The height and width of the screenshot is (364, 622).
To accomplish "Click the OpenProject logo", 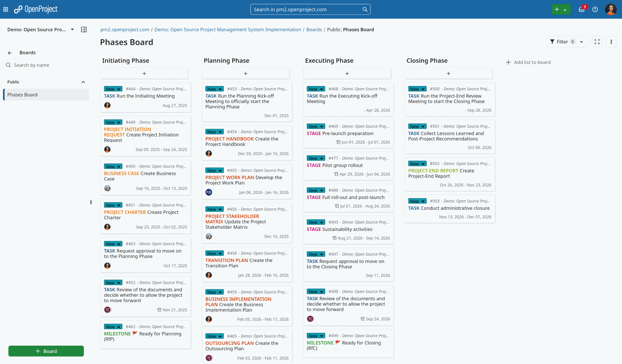I will (x=35, y=9).
